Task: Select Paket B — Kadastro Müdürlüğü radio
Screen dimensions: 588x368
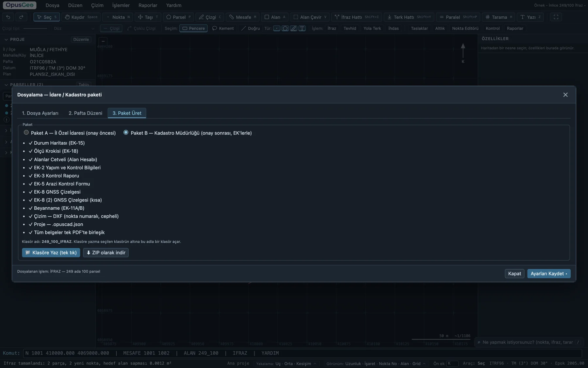Action: tap(126, 132)
